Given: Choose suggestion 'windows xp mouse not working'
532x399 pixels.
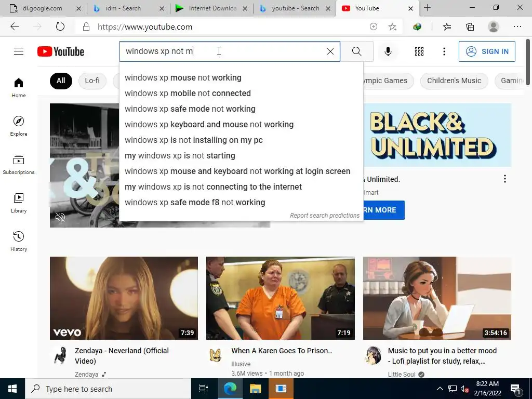Looking at the screenshot, I should 241,78.
